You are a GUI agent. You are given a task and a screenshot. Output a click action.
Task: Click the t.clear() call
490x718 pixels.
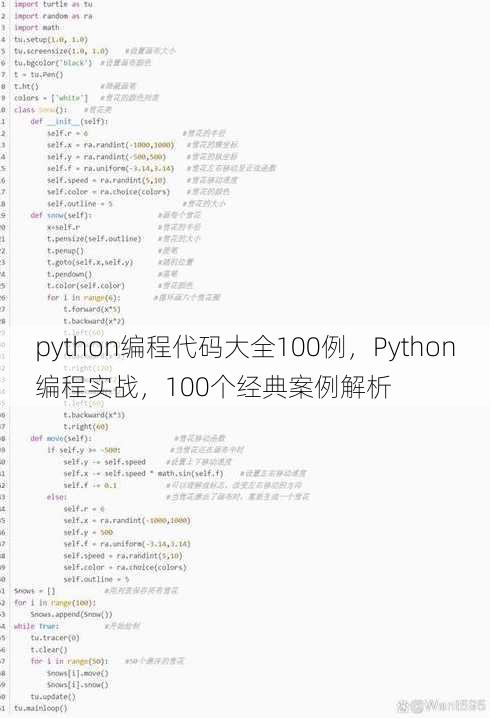tap(49, 650)
